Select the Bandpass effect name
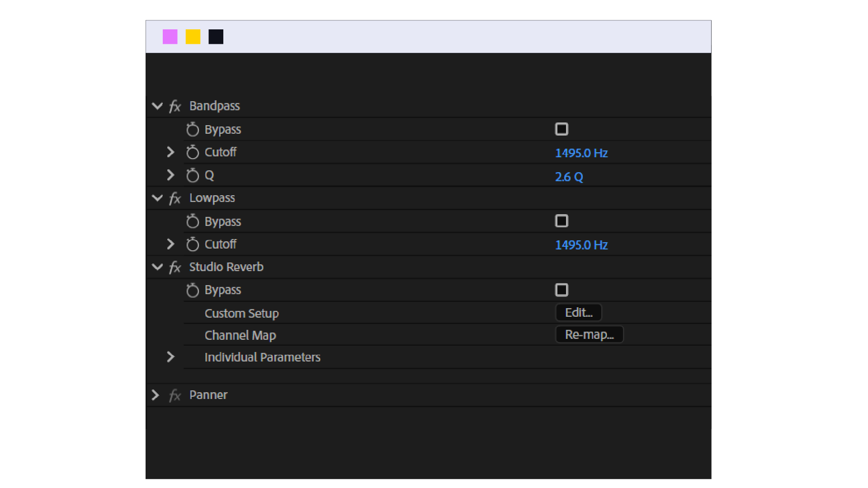 pyautogui.click(x=215, y=106)
